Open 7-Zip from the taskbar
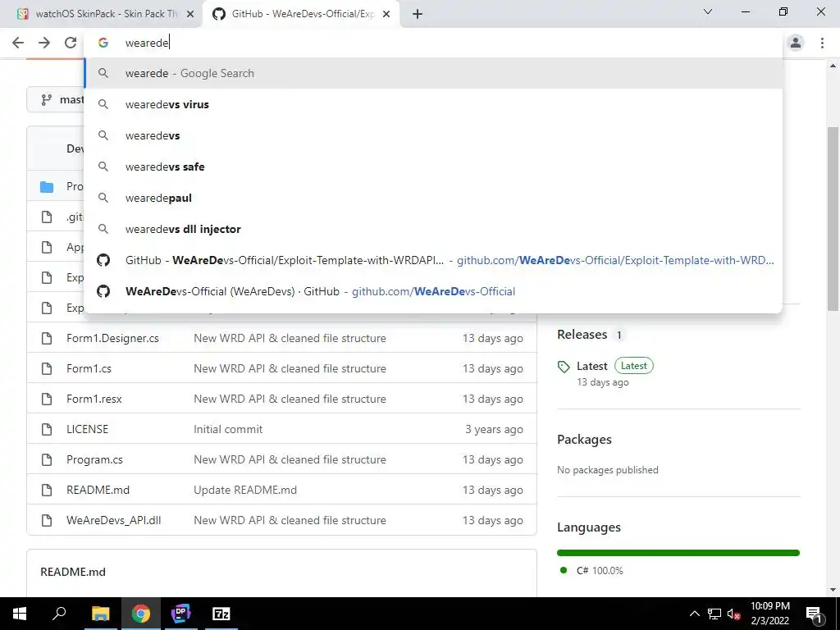The height and width of the screenshot is (630, 840). point(221,614)
